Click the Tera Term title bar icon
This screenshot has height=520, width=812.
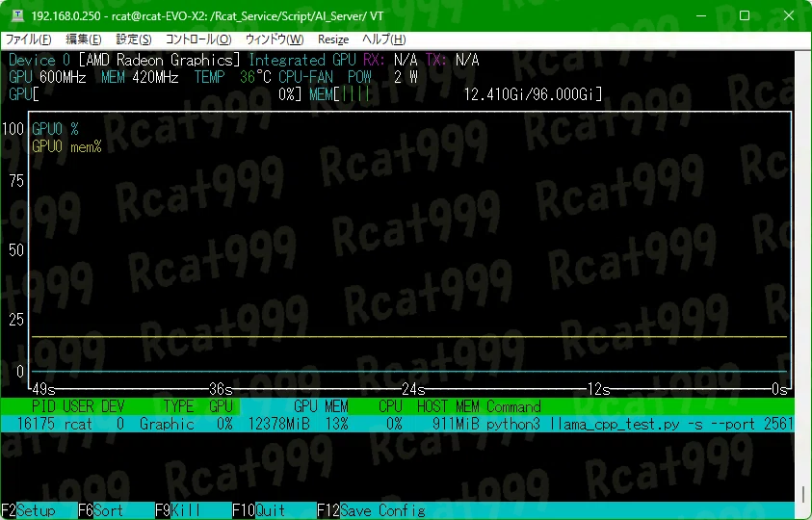[17, 15]
